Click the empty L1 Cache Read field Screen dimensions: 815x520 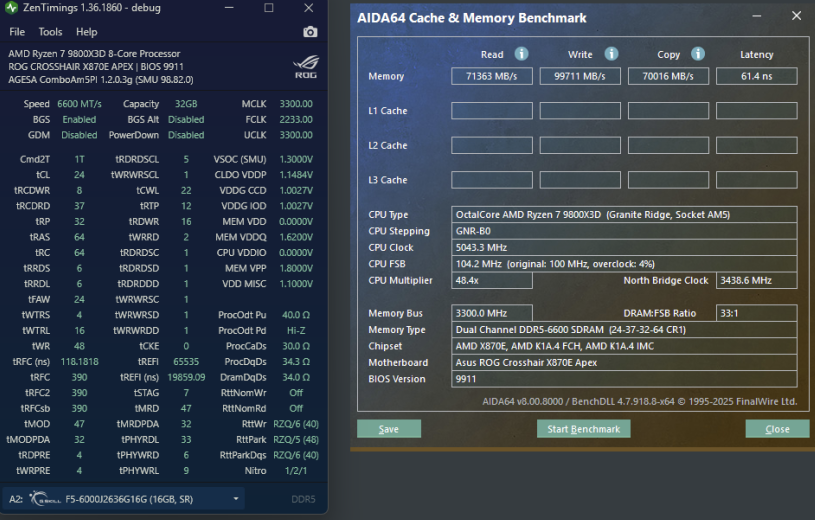tap(492, 111)
